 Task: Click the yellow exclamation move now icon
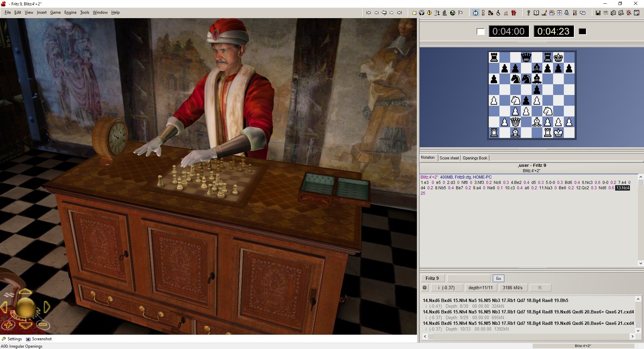pos(429,13)
